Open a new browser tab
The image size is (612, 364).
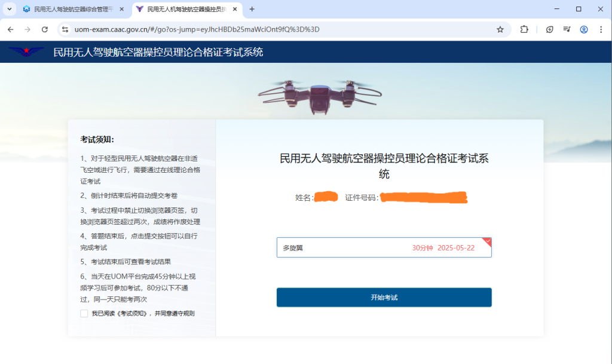click(252, 9)
